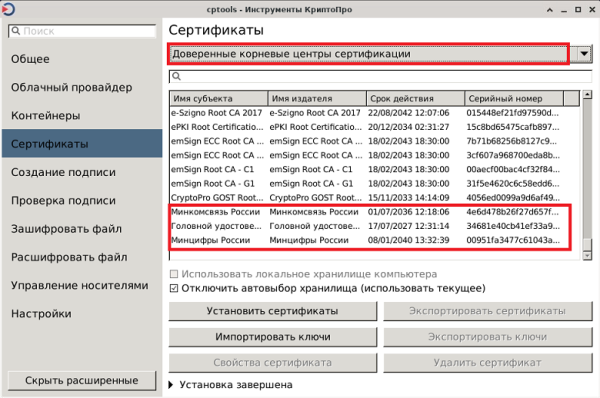Click the certificate filter search field
The width and height of the screenshot is (600, 398).
[x=380, y=76]
